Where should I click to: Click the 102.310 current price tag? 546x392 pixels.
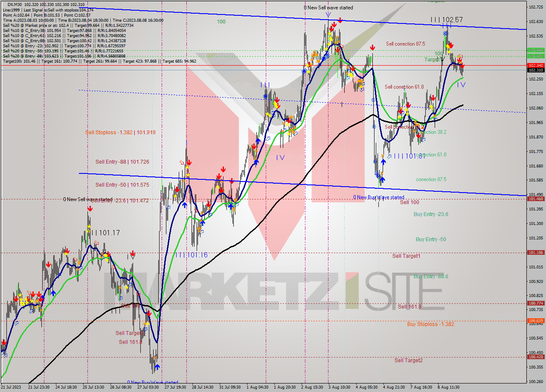coord(535,70)
